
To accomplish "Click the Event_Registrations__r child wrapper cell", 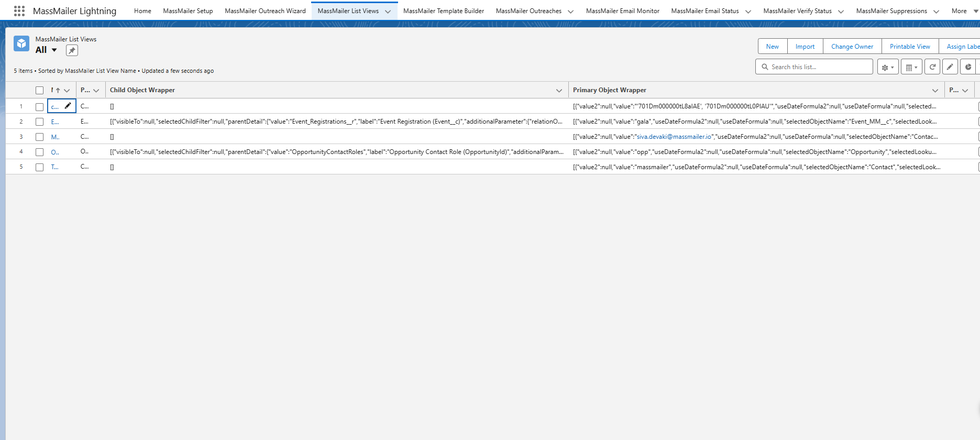I will point(337,122).
